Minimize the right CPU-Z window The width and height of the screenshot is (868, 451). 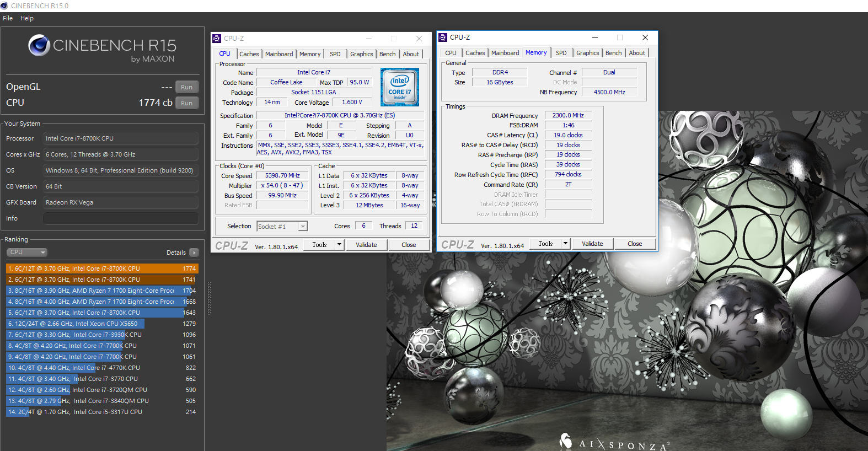point(595,37)
